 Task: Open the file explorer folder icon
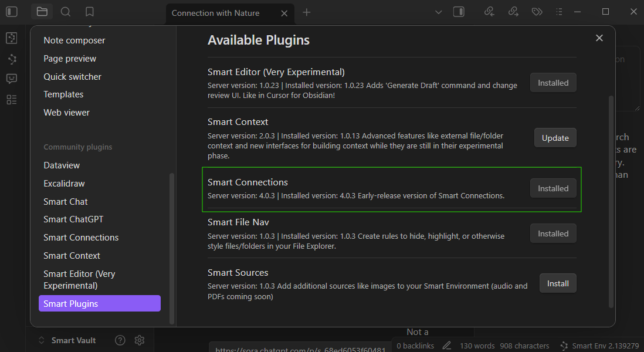42,12
